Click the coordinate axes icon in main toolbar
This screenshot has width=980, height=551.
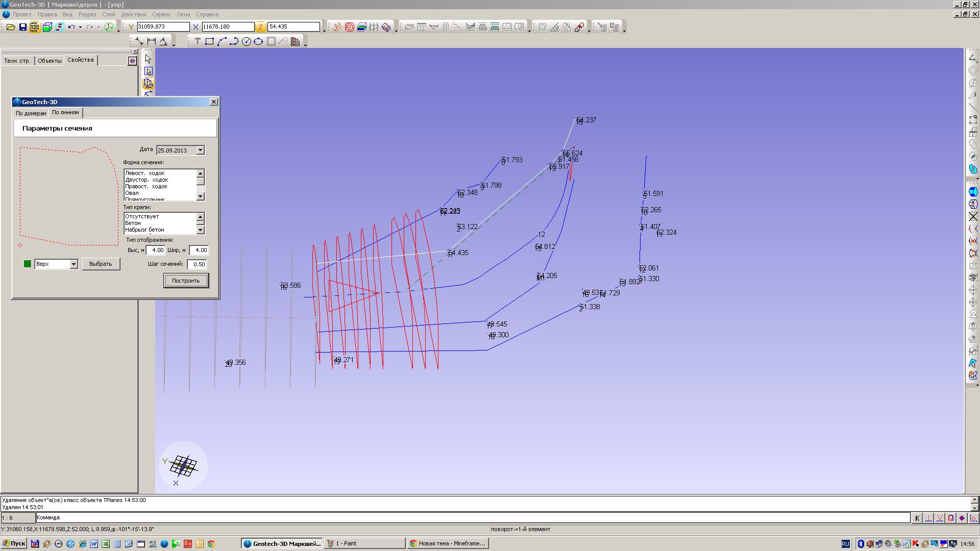tap(109, 27)
